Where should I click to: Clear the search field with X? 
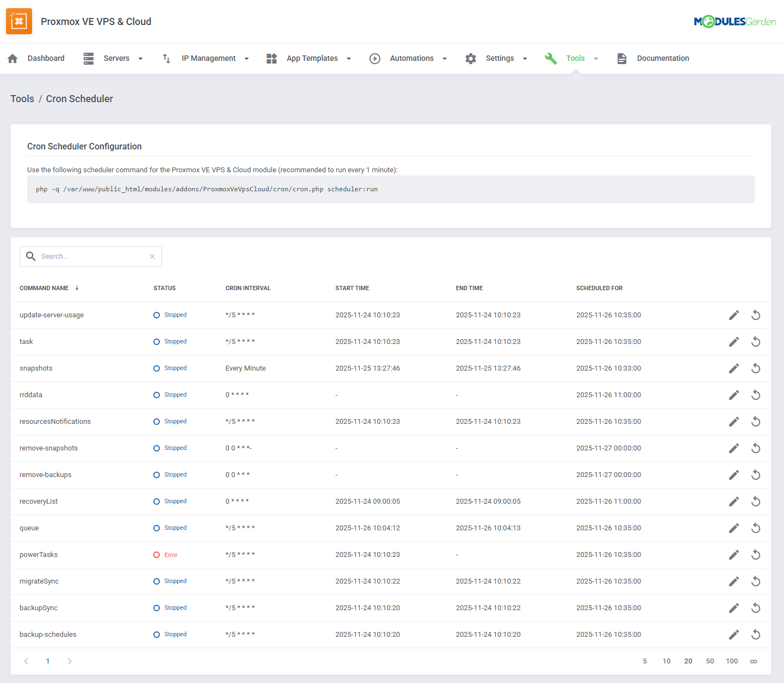pos(152,256)
